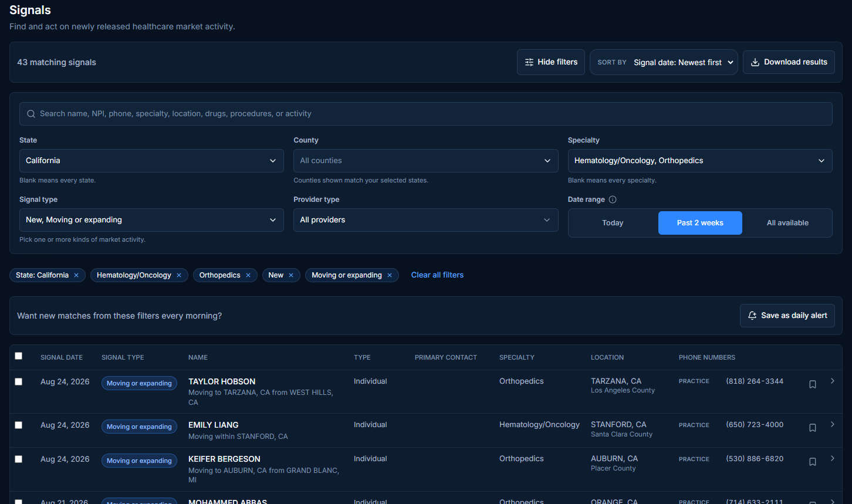Focus the signals search field
Screen dimensions: 852x504
425,114
